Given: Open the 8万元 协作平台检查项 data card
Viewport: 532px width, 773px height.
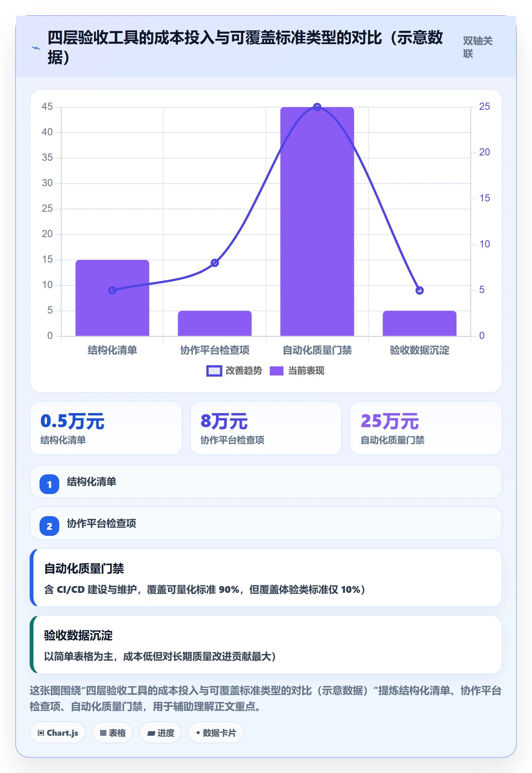Looking at the screenshot, I should (x=266, y=428).
